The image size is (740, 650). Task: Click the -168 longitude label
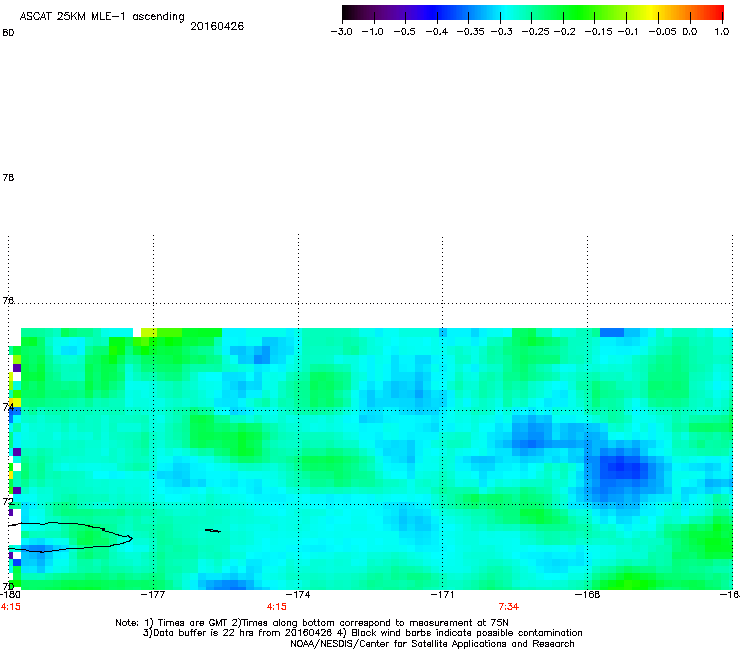point(588,594)
